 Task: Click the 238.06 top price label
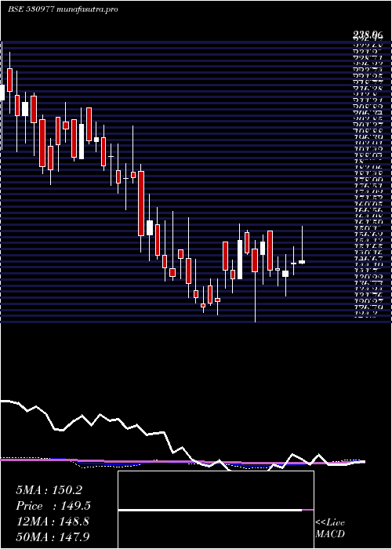click(368, 35)
